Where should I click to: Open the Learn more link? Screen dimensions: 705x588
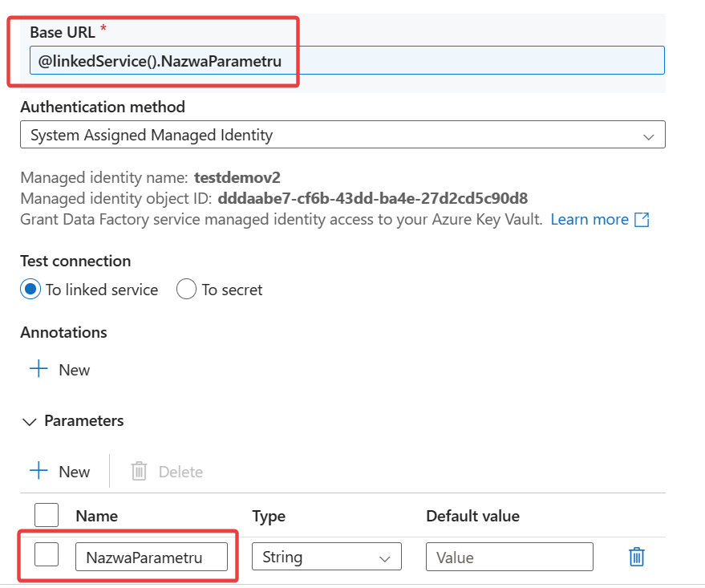tap(590, 220)
